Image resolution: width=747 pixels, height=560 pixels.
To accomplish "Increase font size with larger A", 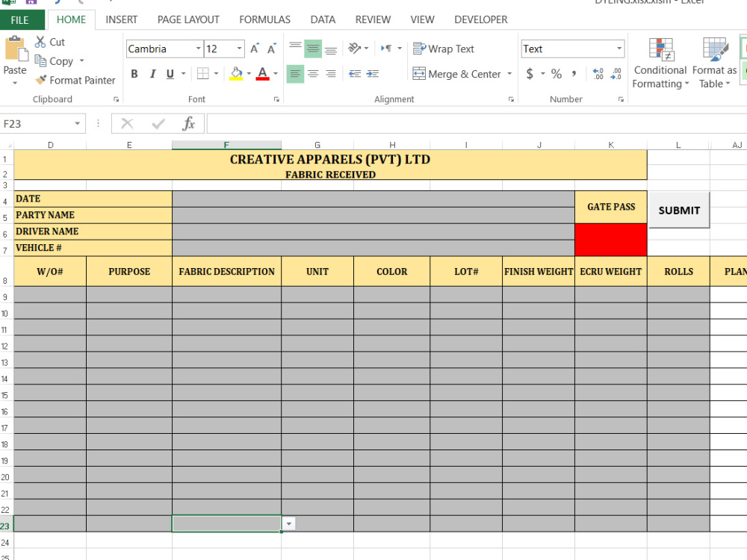I will 255,49.
